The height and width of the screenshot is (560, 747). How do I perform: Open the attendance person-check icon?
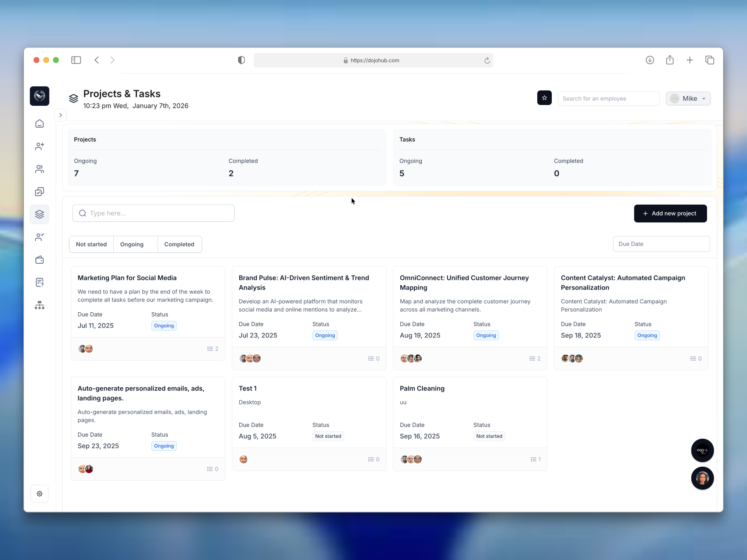click(39, 237)
